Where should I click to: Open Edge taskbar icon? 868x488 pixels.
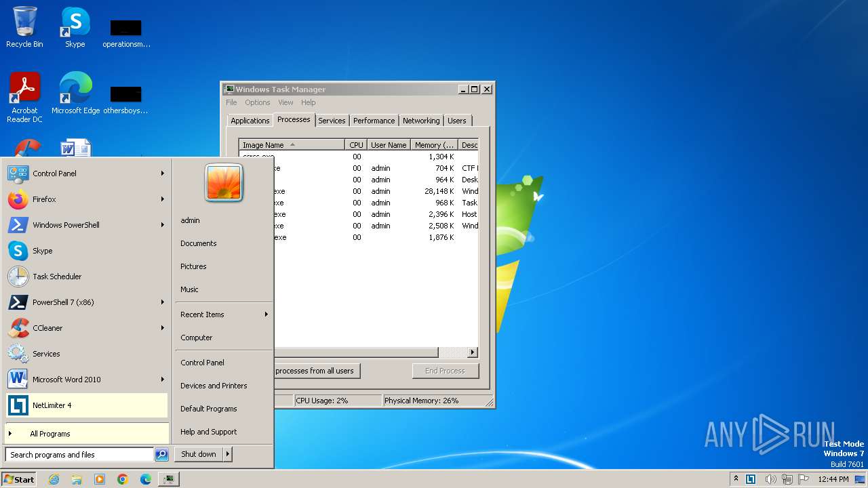[146, 479]
